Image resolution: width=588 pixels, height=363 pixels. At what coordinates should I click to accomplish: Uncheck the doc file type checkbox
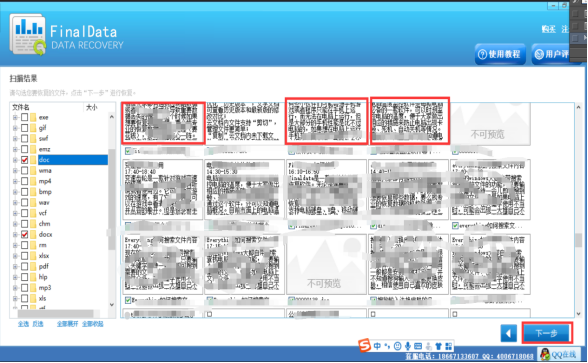click(x=24, y=160)
